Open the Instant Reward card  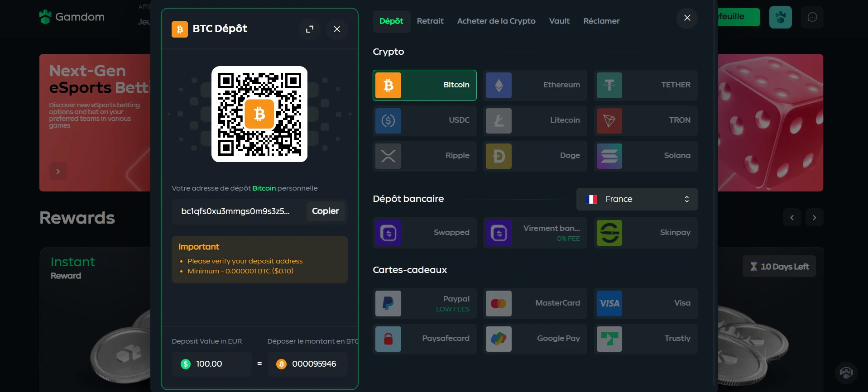coord(96,319)
